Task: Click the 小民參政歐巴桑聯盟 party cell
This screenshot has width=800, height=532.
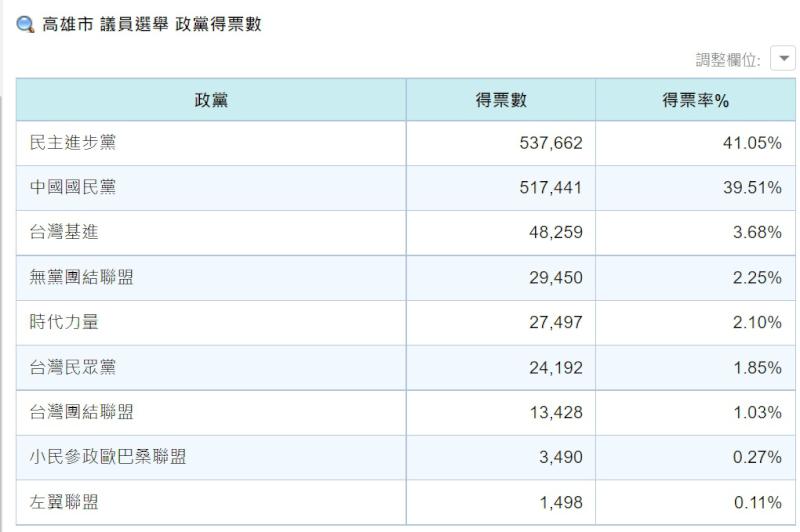Action: pyautogui.click(x=107, y=457)
